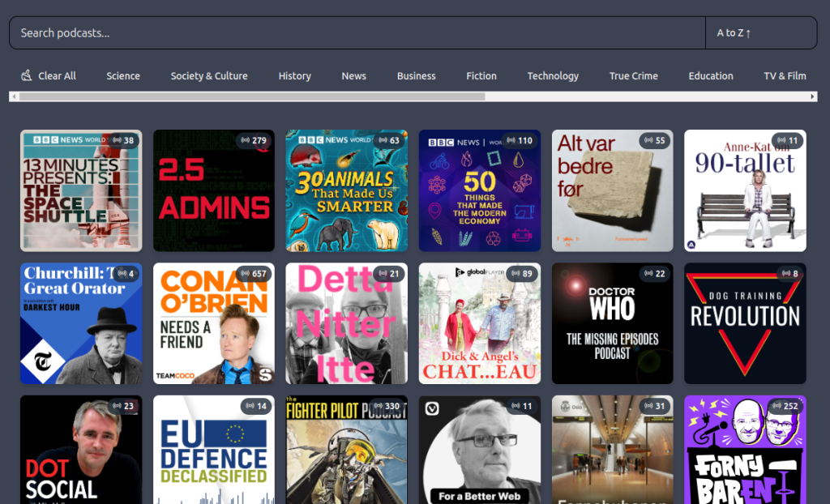830x504 pixels.
Task: Filter by the Science category
Action: (123, 76)
